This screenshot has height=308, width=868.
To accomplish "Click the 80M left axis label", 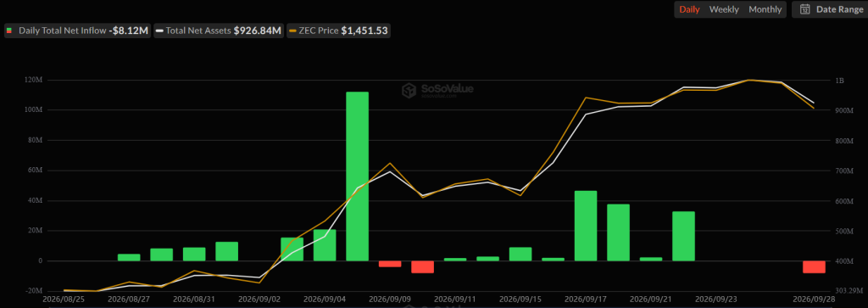I will pos(35,141).
